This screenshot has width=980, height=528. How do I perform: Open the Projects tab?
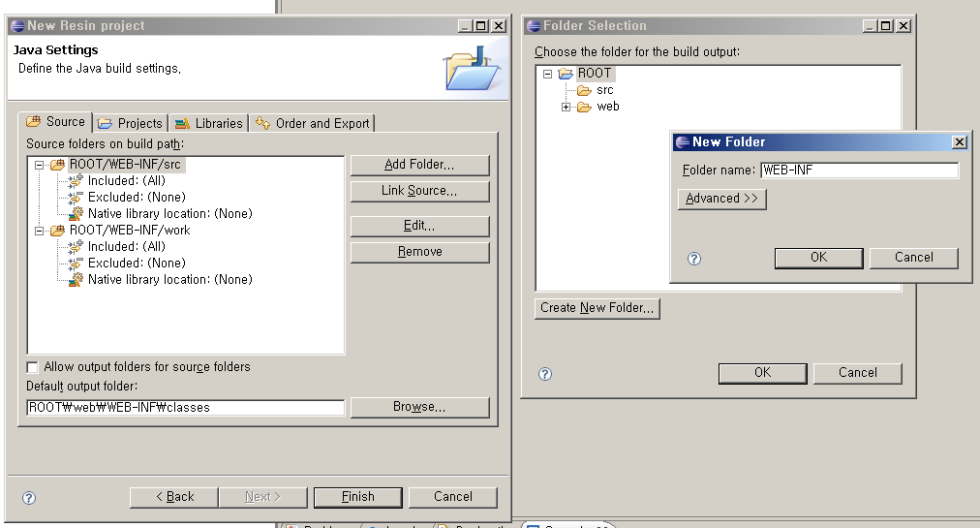[131, 123]
